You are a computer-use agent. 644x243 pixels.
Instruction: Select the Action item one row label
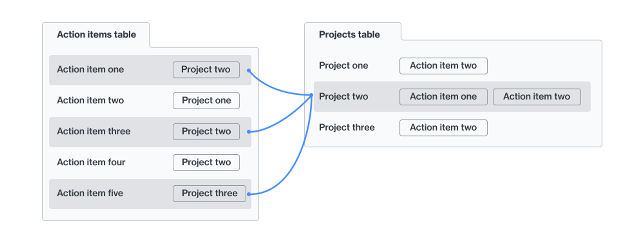click(x=90, y=69)
